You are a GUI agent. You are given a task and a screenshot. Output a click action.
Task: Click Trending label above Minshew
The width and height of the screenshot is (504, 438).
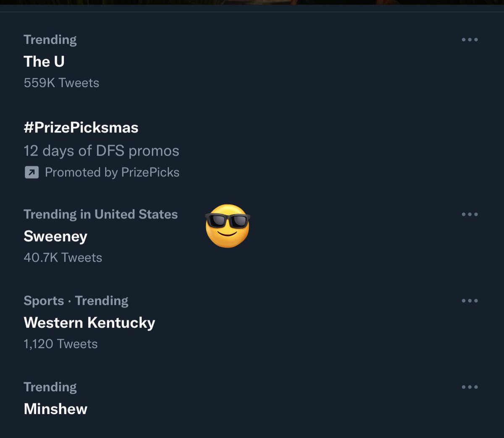(x=50, y=387)
